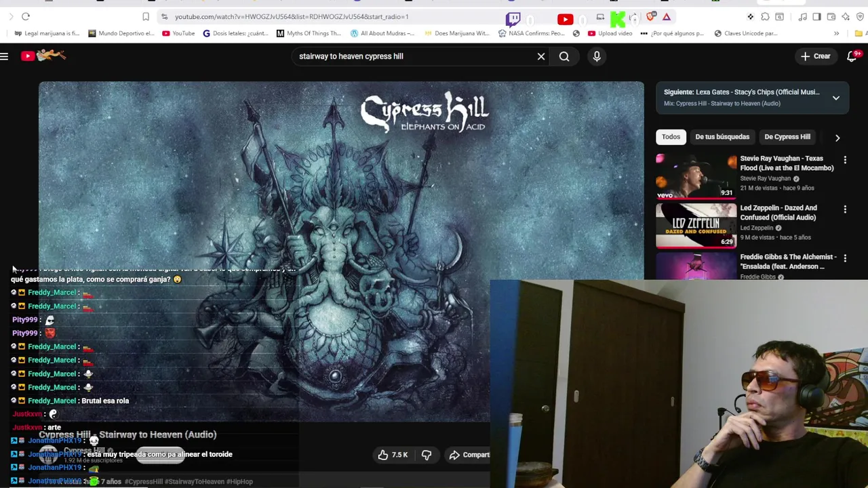Screen dimensions: 868x488
Task: Click the red YouTube overlay icon in the toolbar
Action: tap(565, 20)
